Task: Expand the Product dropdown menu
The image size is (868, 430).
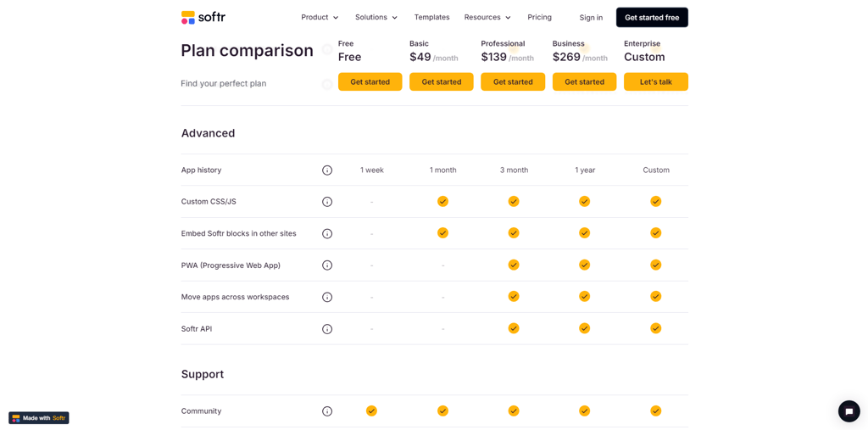Action: pos(320,17)
